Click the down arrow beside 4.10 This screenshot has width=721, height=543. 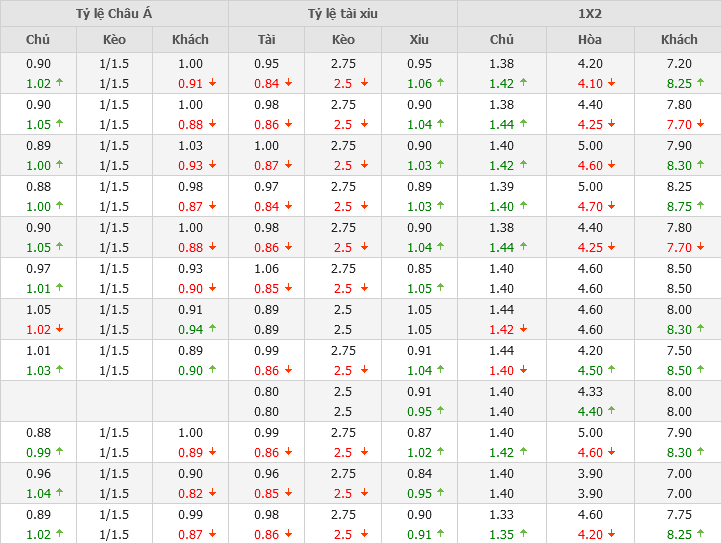[611, 84]
